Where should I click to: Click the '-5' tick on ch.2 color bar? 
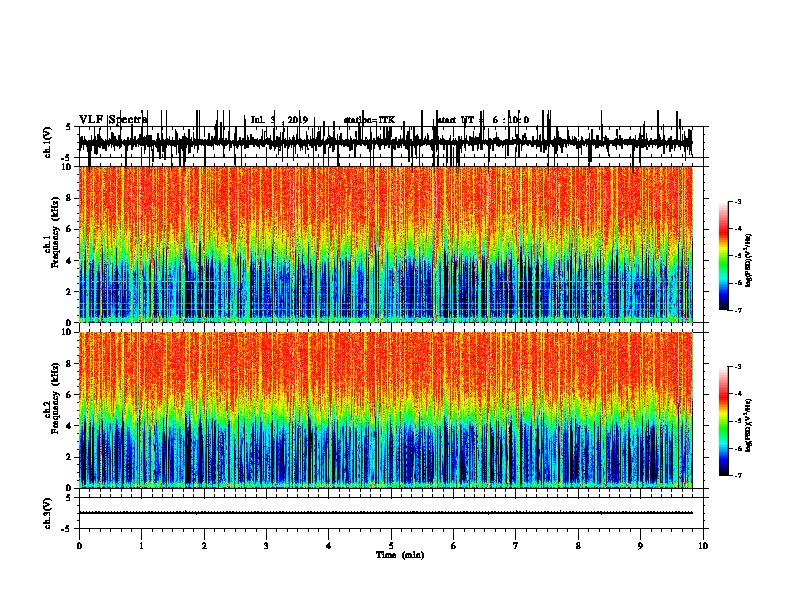point(737,421)
